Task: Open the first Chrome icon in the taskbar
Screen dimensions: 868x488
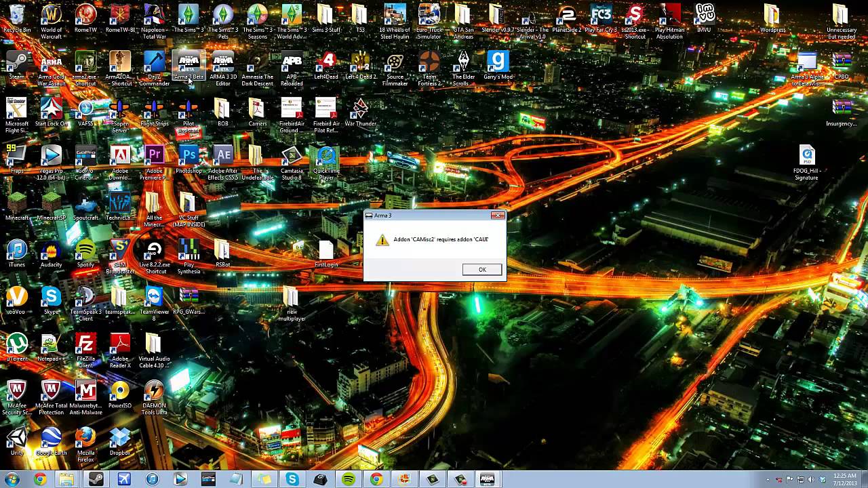Action: pos(40,479)
